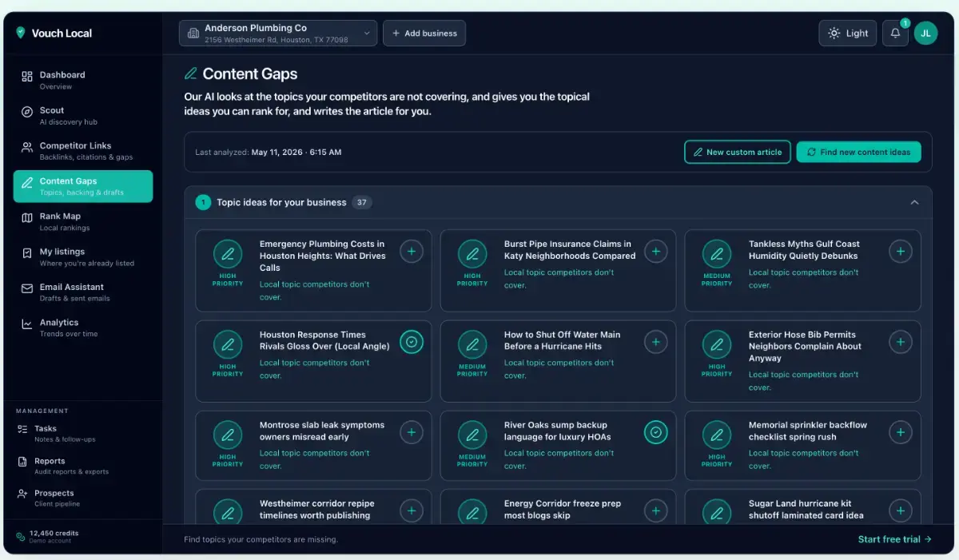Open Emergency Plumbing Costs in Houston Heights title
The height and width of the screenshot is (560, 959).
click(323, 256)
